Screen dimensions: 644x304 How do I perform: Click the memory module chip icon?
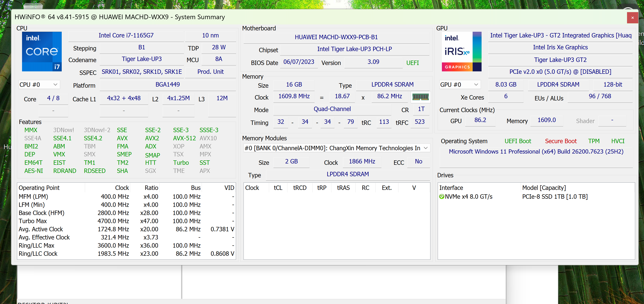[421, 97]
